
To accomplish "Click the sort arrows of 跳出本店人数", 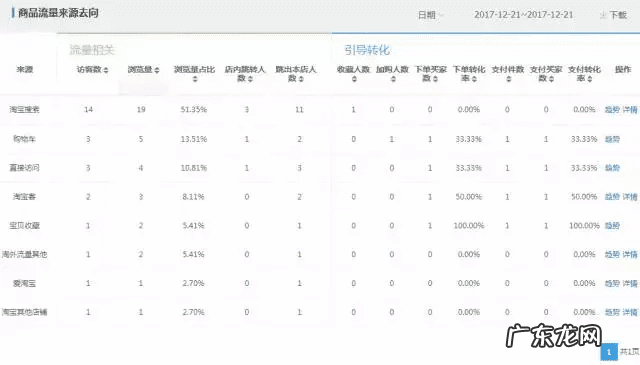I will [x=301, y=79].
